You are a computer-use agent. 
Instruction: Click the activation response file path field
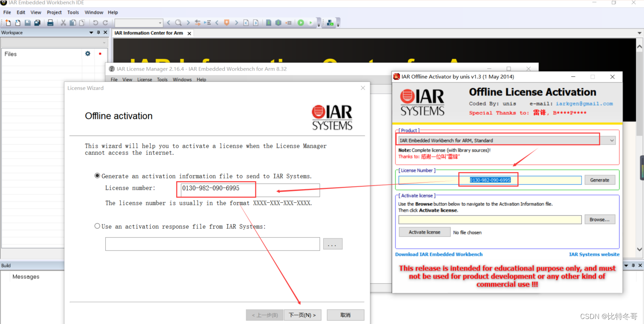tap(212, 244)
